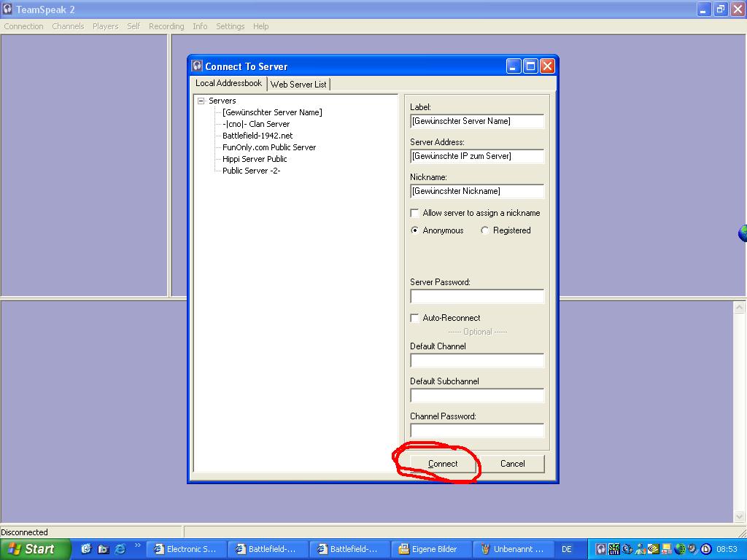
Task: Open the Help menu
Action: pos(260,26)
